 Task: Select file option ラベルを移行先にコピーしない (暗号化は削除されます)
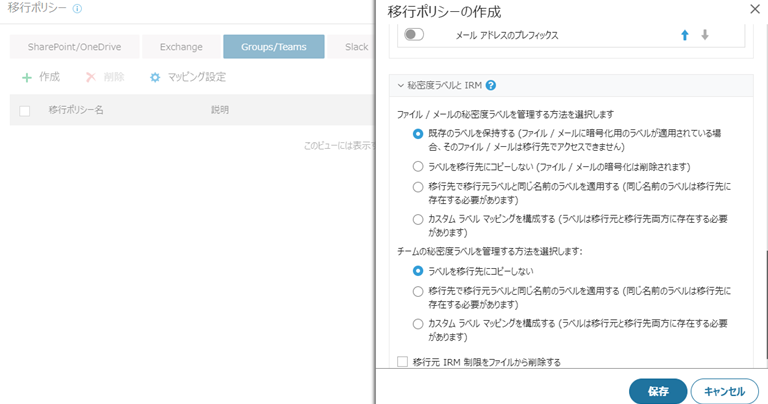click(x=418, y=166)
